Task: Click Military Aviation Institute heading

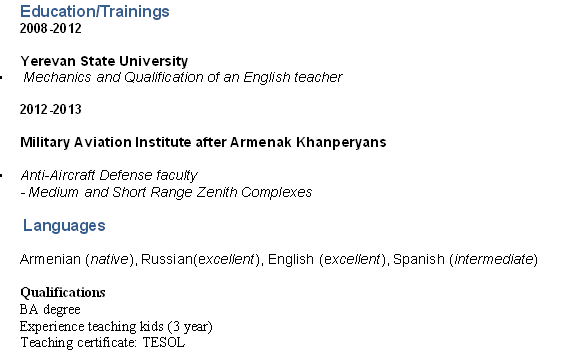Action: point(203,142)
